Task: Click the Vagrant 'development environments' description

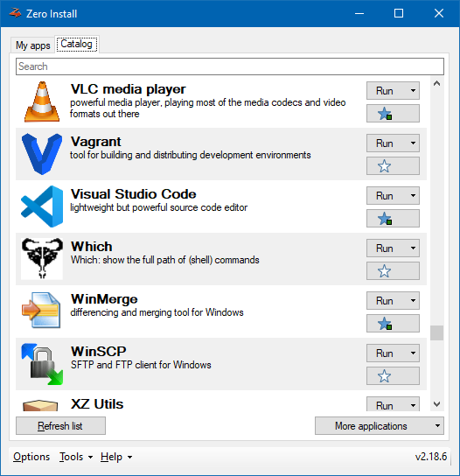Action: (x=191, y=155)
